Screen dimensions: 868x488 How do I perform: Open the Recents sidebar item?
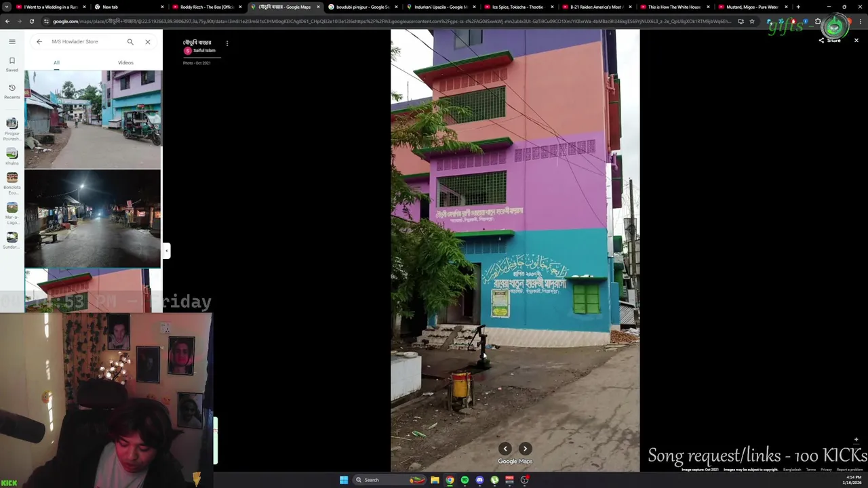coord(12,91)
